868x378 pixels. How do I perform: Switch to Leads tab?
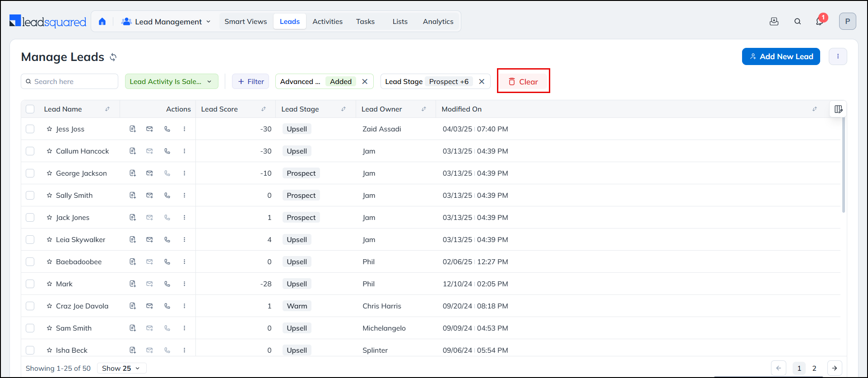click(290, 22)
